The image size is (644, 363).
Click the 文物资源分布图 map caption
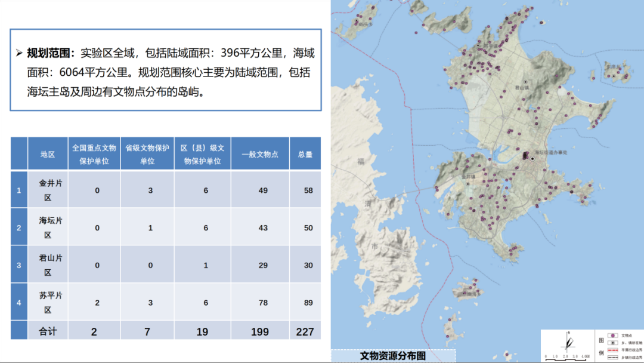[x=392, y=356]
